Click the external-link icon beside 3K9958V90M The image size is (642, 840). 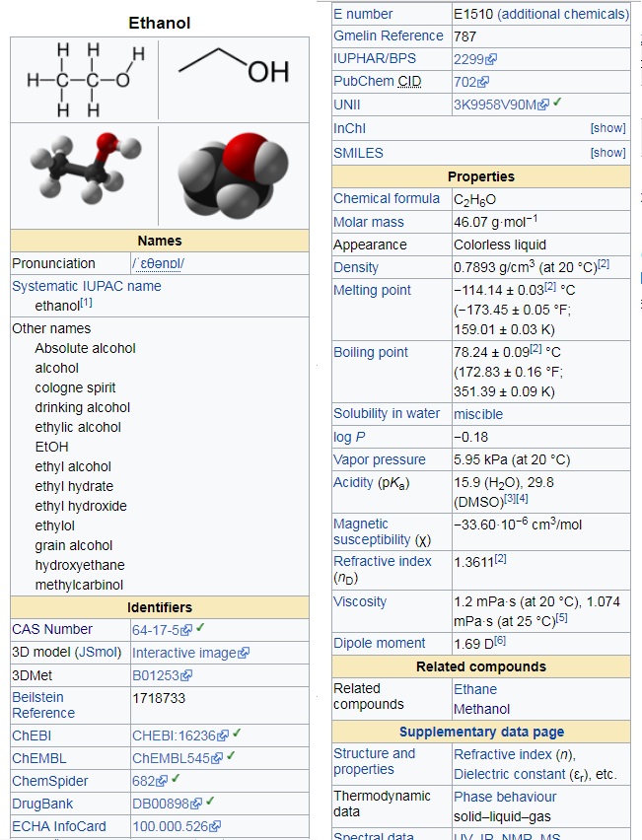tap(542, 105)
